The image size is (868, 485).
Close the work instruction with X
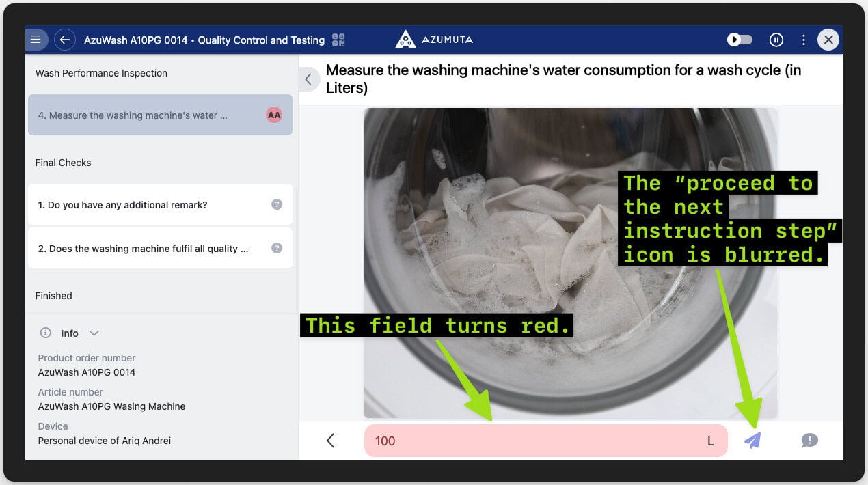coord(828,40)
